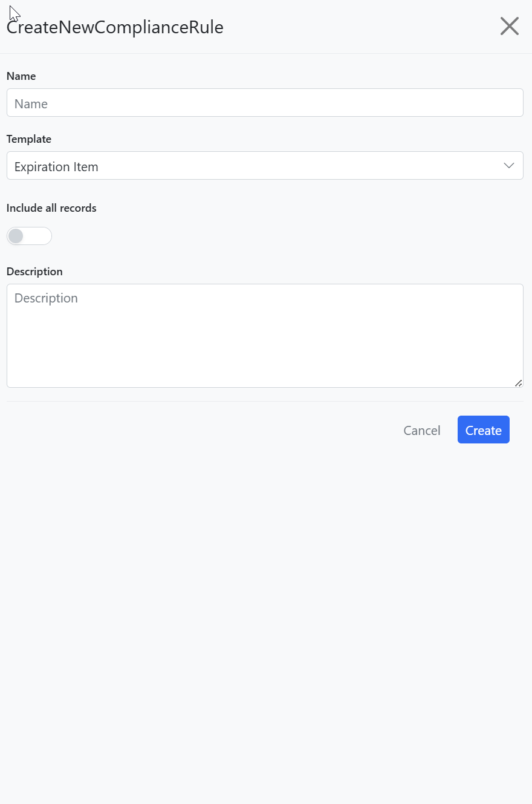The height and width of the screenshot is (804, 532).
Task: Click the Description placeholder text
Action: coord(46,298)
